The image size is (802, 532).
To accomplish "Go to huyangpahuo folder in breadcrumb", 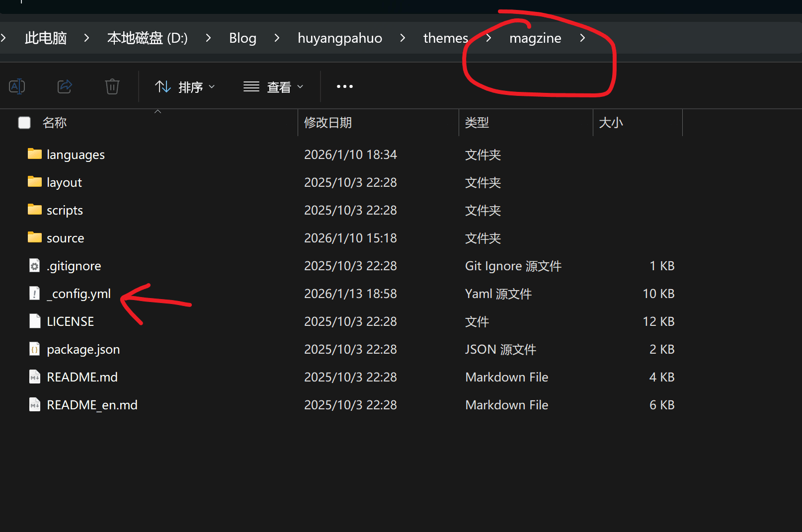I will pos(340,38).
